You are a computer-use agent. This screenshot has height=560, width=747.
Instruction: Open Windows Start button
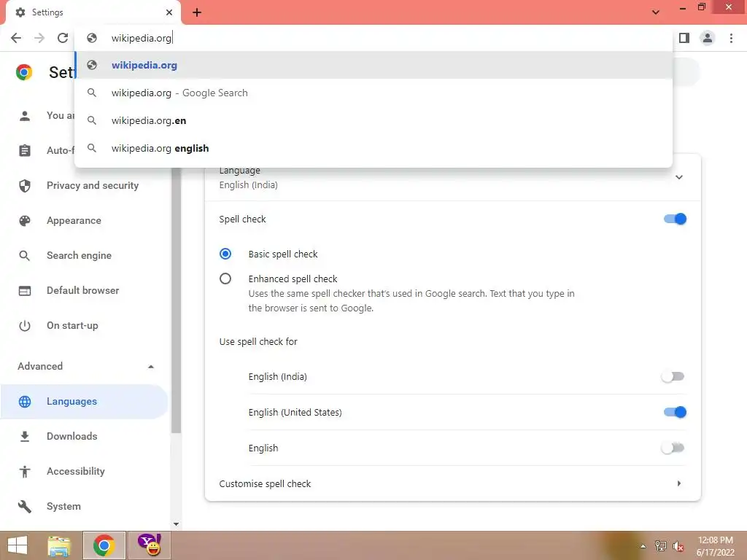tap(18, 545)
